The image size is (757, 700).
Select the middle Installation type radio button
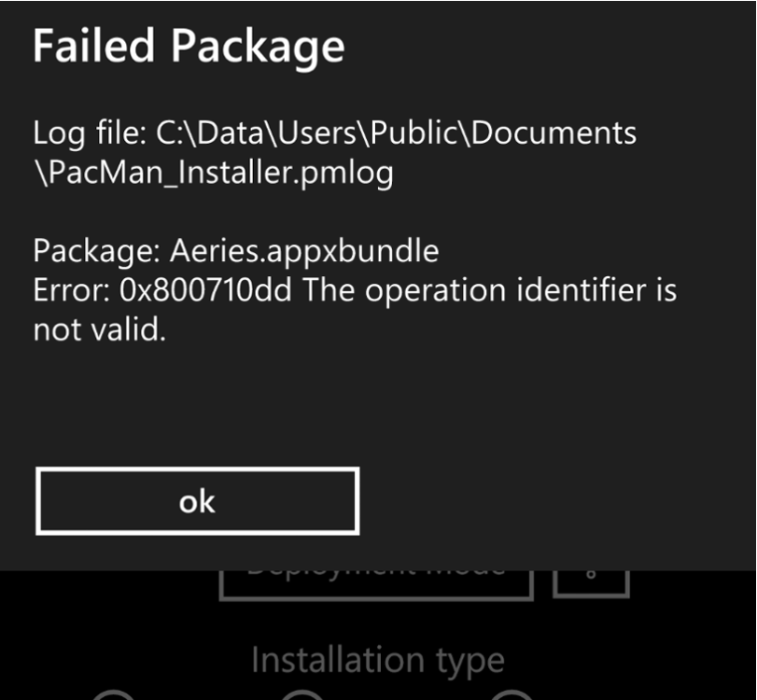click(x=301, y=694)
